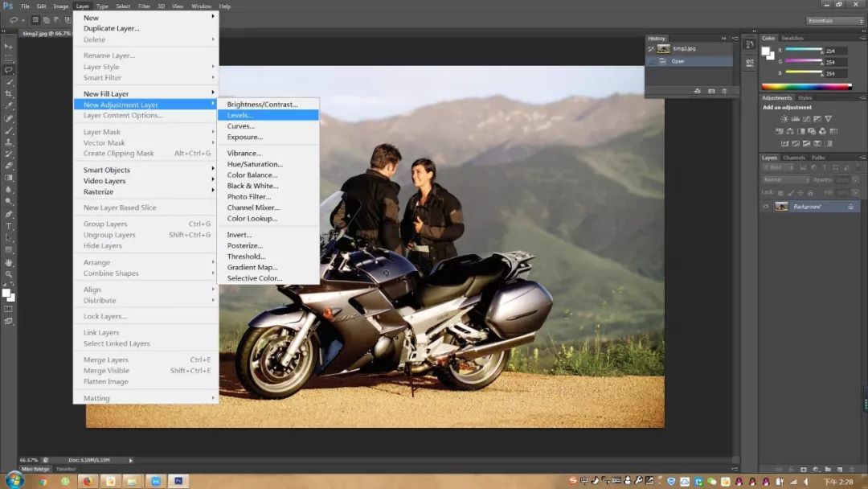Screen dimensions: 868x489
Task: Select the Hand tool
Action: pos(9,262)
